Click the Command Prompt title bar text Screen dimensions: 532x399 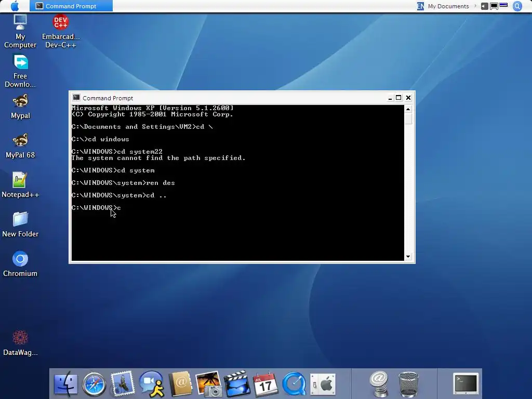click(108, 98)
